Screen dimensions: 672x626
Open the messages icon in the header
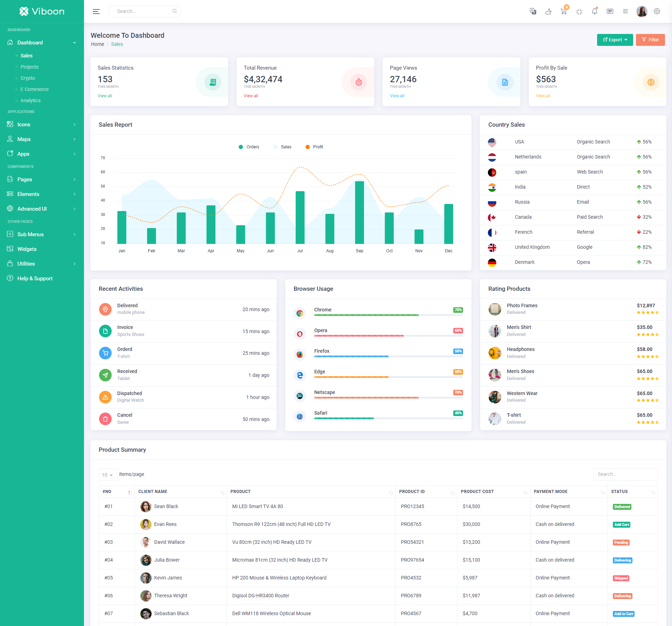pos(610,11)
